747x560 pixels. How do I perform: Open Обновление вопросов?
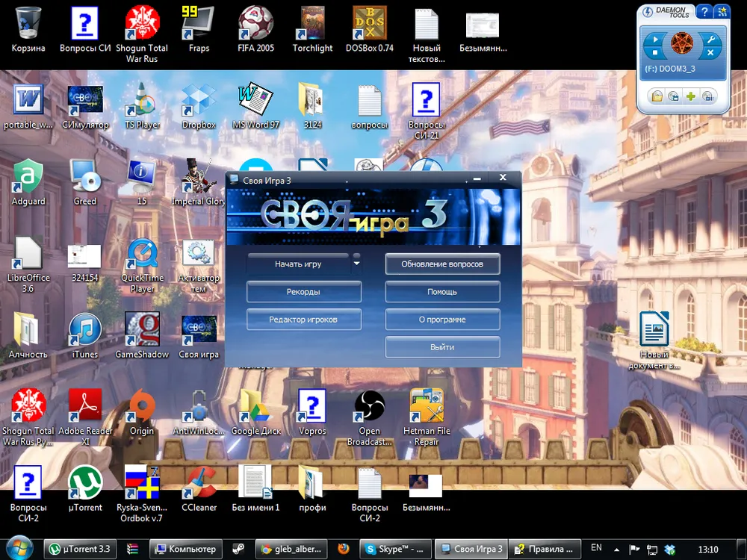442,264
